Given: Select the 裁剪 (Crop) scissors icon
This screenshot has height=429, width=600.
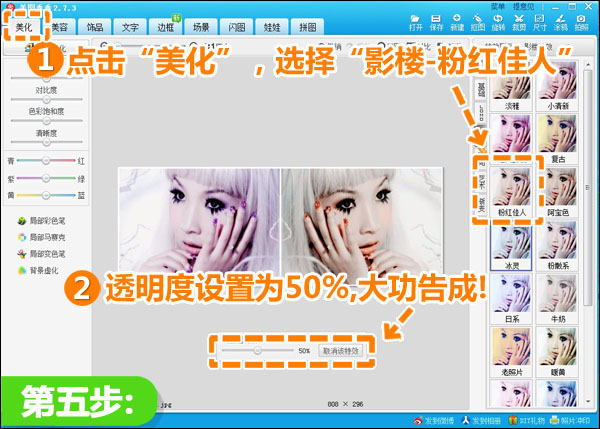Looking at the screenshot, I should [519, 22].
